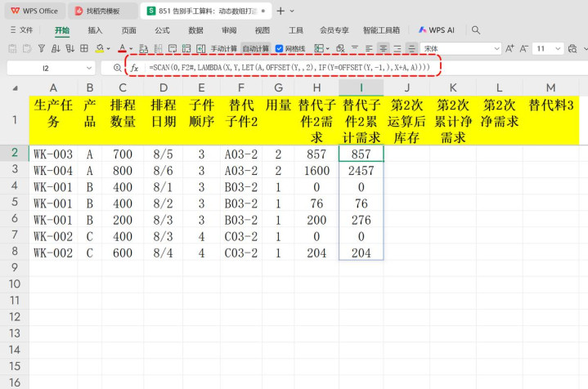Screen dimensions: 588x389
Task: Switch to the WPS Office home tab
Action: [34, 11]
